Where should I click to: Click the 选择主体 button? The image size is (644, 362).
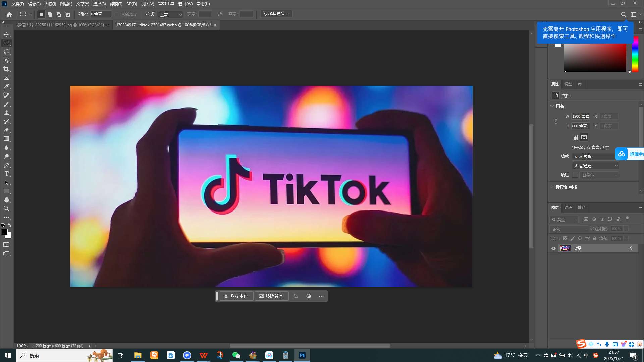pos(236,296)
